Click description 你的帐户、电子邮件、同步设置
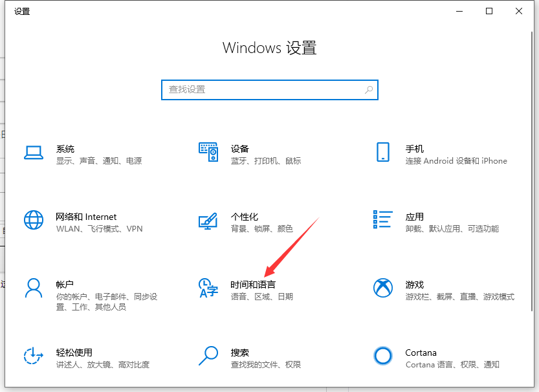Screen dimensions: 539x392 point(107,301)
